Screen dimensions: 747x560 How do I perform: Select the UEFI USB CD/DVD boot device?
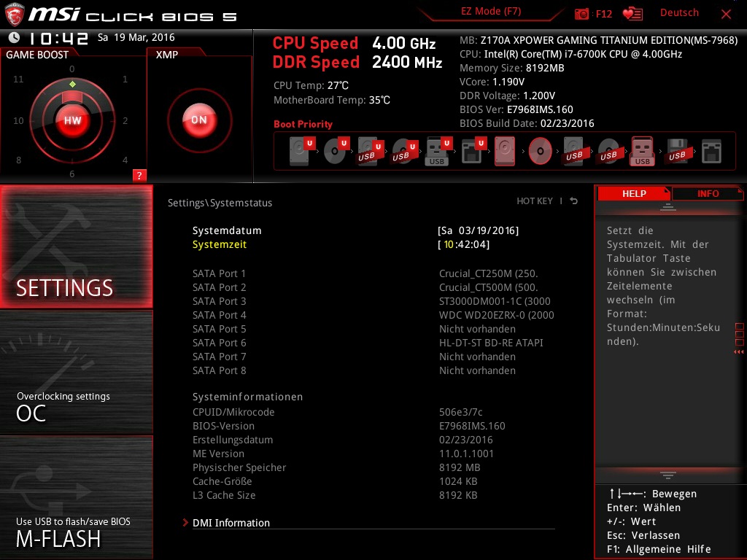click(404, 151)
